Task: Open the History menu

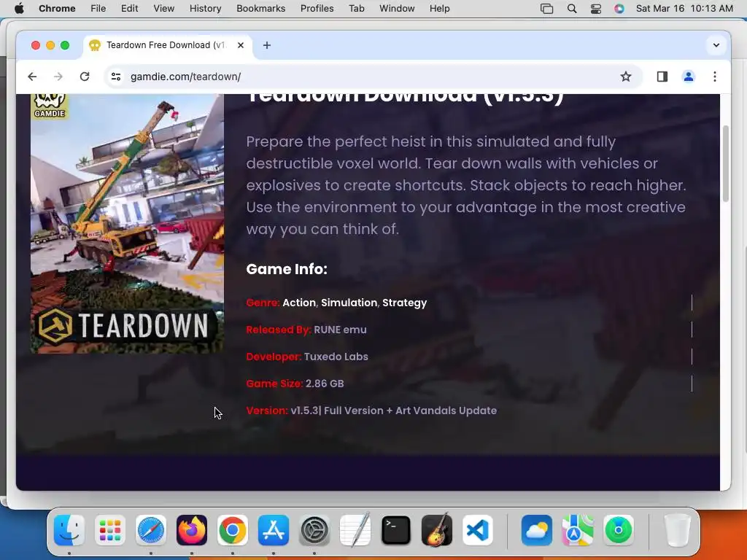Action: coord(205,9)
